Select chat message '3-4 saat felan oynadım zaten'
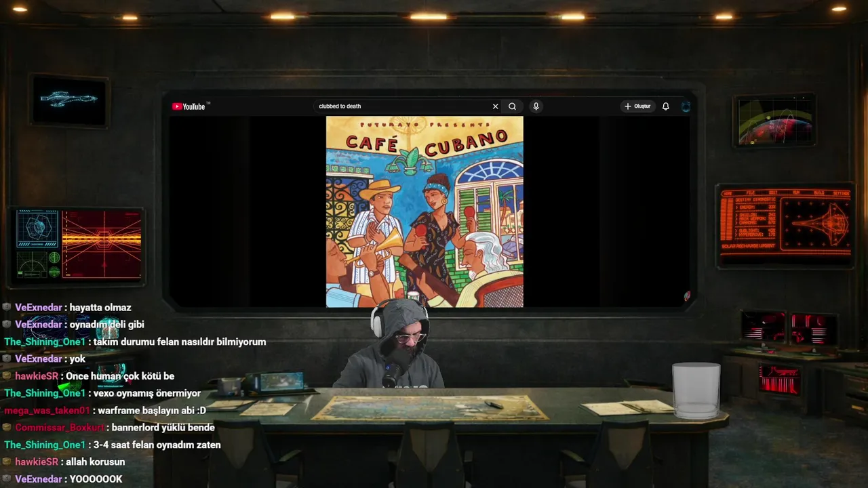The height and width of the screenshot is (488, 868). click(x=157, y=445)
